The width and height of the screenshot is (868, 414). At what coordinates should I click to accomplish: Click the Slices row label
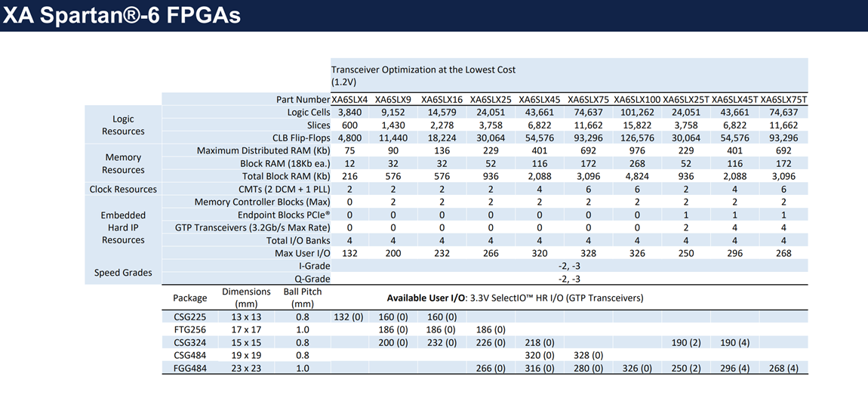317,125
